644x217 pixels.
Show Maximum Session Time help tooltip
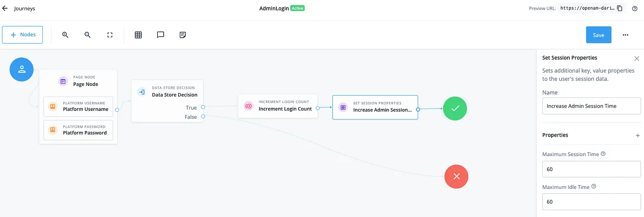pos(603,154)
